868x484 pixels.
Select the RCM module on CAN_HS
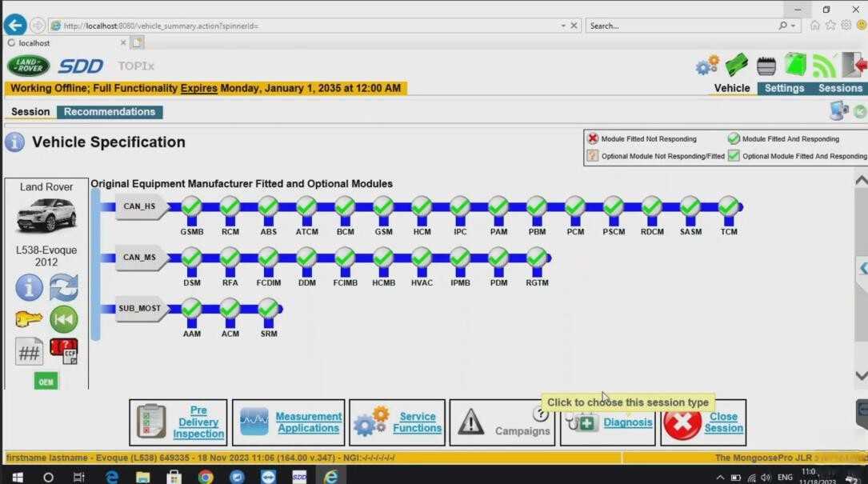pos(230,207)
